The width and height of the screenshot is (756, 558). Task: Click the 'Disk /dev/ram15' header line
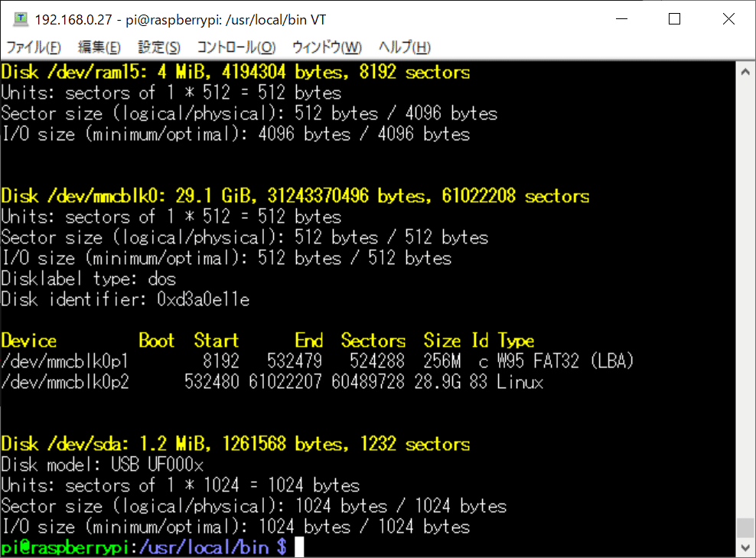click(x=235, y=73)
